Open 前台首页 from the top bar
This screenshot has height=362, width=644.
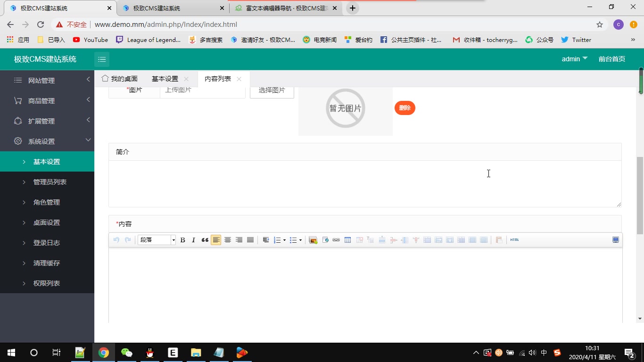(611, 59)
